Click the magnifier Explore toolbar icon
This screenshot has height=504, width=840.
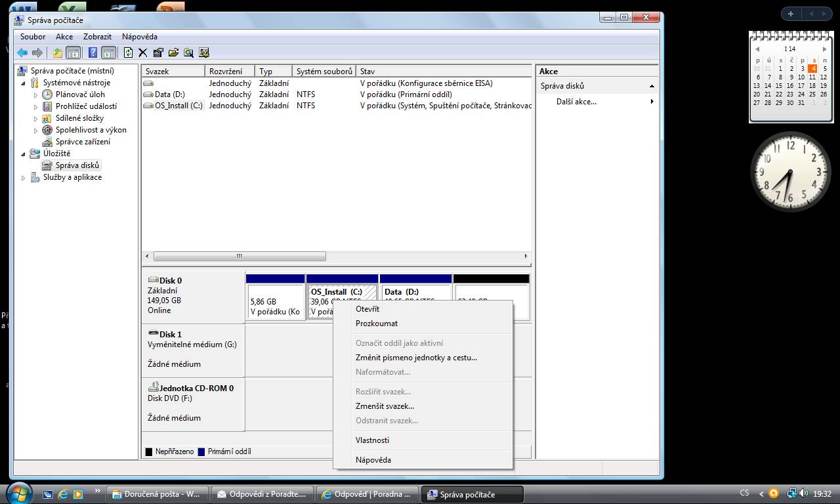click(x=188, y=52)
